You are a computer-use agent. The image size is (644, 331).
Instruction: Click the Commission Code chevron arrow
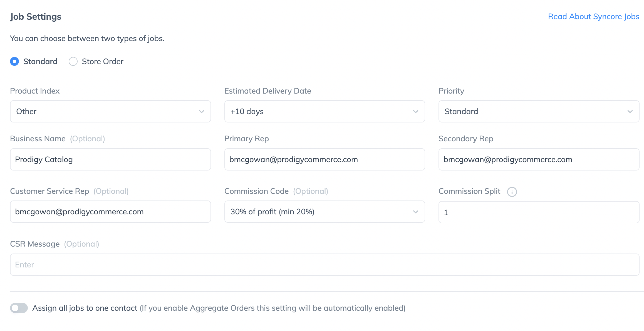pos(416,212)
